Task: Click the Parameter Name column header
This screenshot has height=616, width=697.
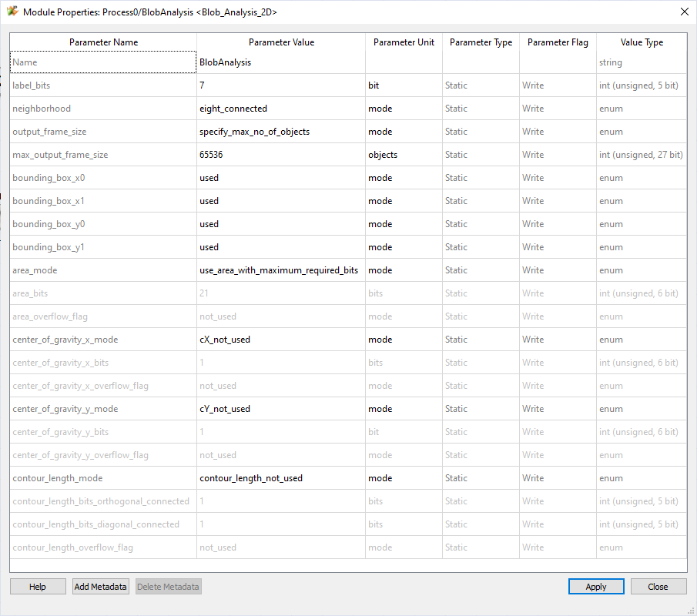Action: click(x=103, y=42)
